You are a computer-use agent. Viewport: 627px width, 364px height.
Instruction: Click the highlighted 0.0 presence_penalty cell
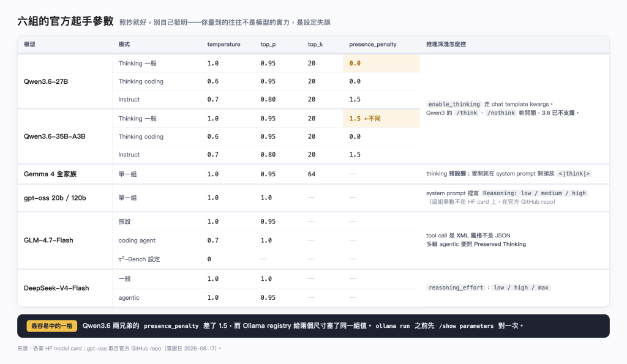pyautogui.click(x=381, y=63)
